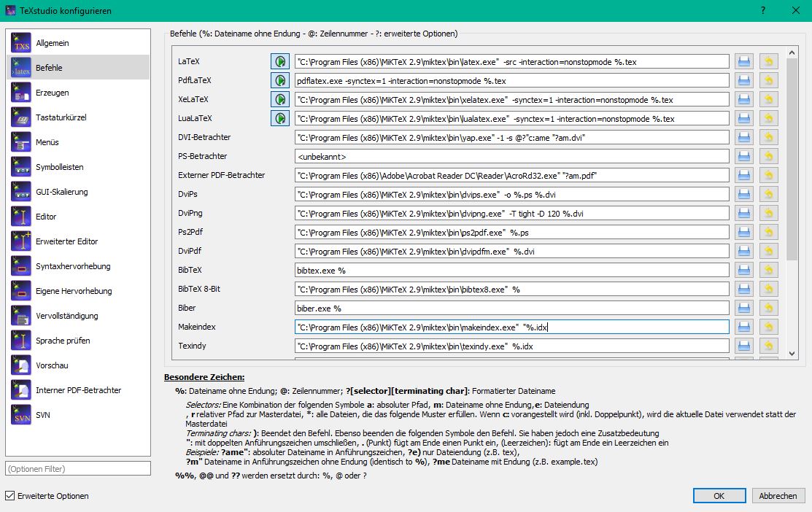This screenshot has height=512, width=812.
Task: Click the reset arrow in the LuaLaTeX row
Action: click(x=769, y=119)
